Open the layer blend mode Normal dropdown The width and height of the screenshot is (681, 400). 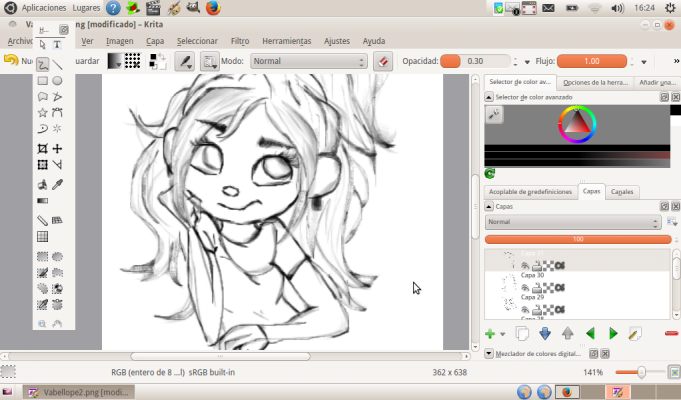[573, 222]
